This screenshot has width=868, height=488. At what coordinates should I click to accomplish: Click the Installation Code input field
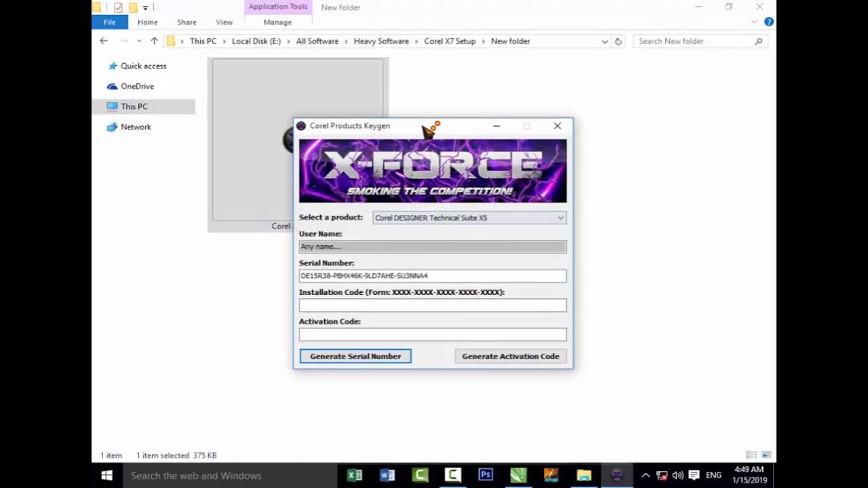point(433,305)
